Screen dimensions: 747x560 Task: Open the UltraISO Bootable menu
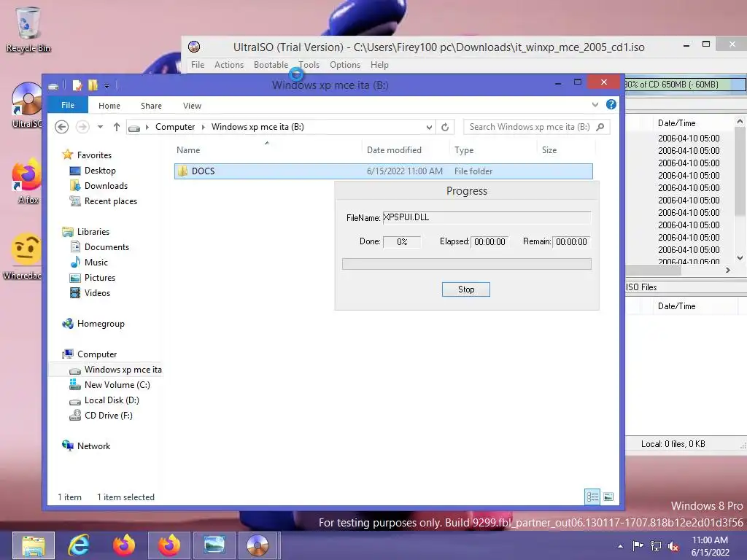click(x=271, y=65)
